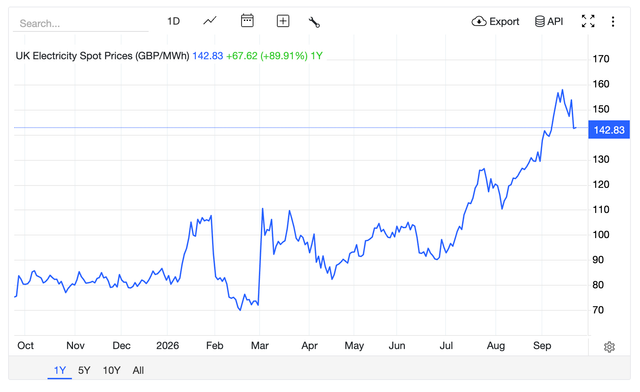Open chart settings gear near axis

(609, 347)
